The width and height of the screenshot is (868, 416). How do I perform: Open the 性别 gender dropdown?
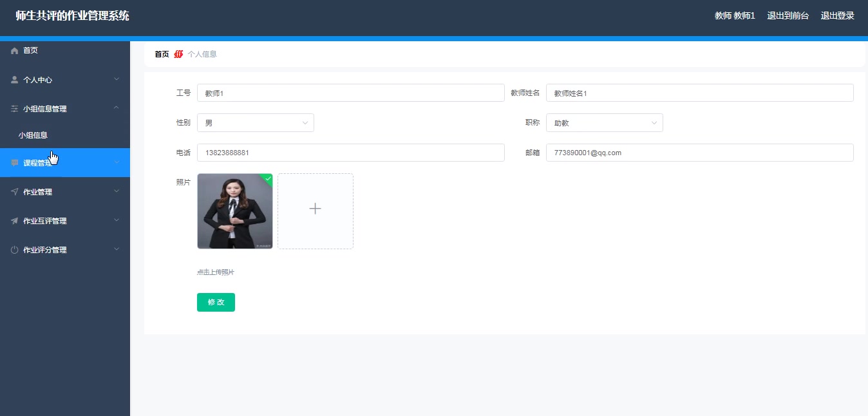pos(255,122)
